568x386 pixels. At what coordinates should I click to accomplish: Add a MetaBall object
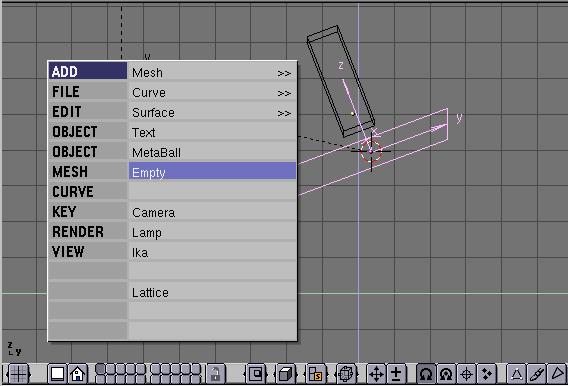pyautogui.click(x=212, y=152)
